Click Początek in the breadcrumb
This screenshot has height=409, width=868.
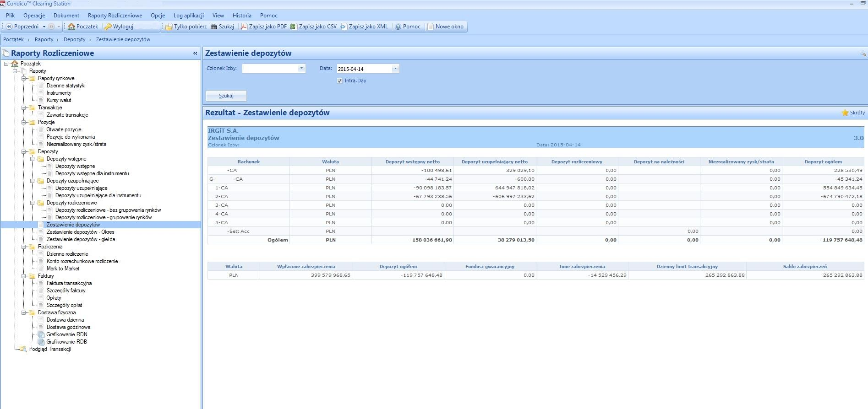(13, 39)
